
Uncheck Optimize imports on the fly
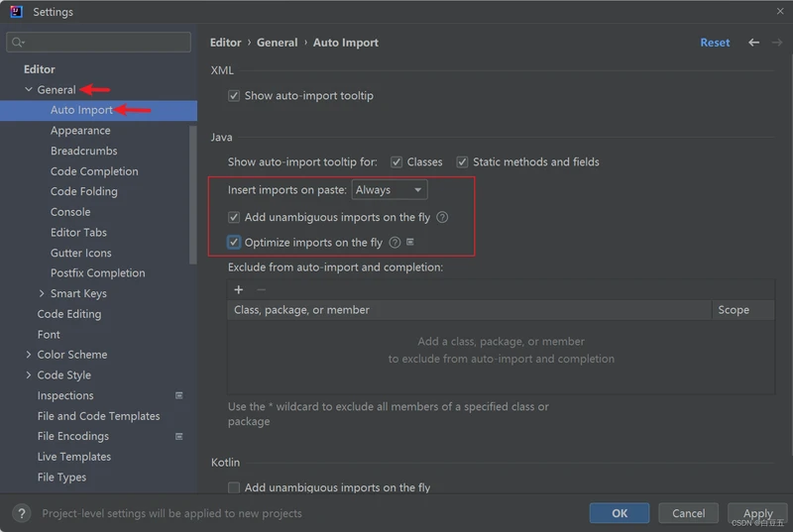pyautogui.click(x=234, y=243)
